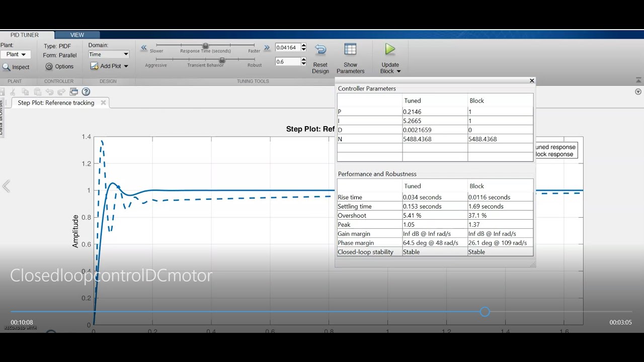Screen dimensions: 644x362
Task: Click the paste icon in quick toolbar
Action: pyautogui.click(x=37, y=92)
